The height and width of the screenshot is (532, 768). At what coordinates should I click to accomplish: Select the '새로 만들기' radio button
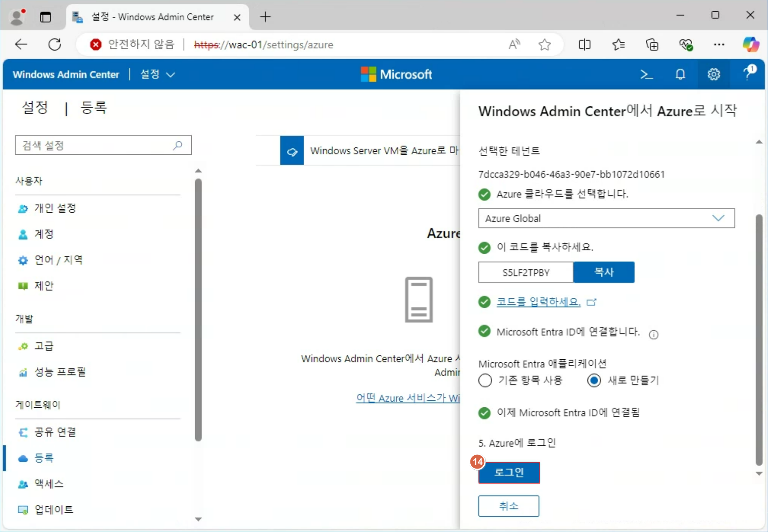pos(594,380)
